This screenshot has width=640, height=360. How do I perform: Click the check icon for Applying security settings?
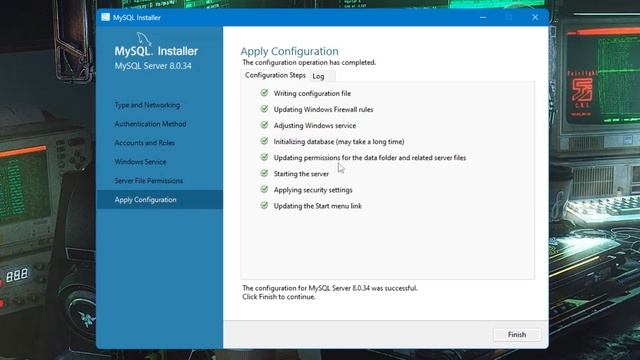pos(264,189)
